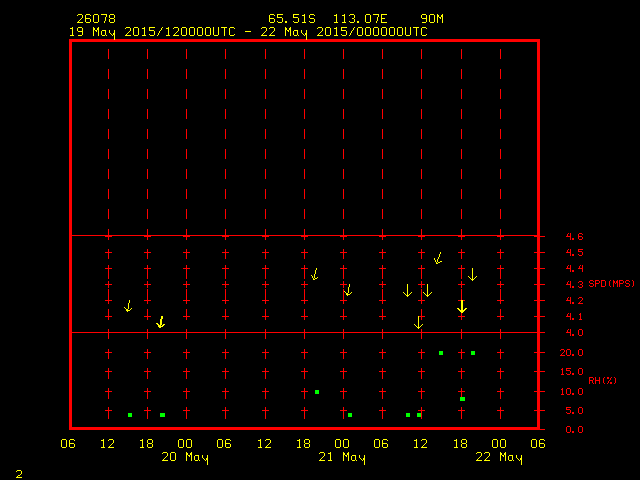The width and height of the screenshot is (640, 480).
Task: Click the right white wind arrow
Action: pyautogui.click(x=427, y=291)
